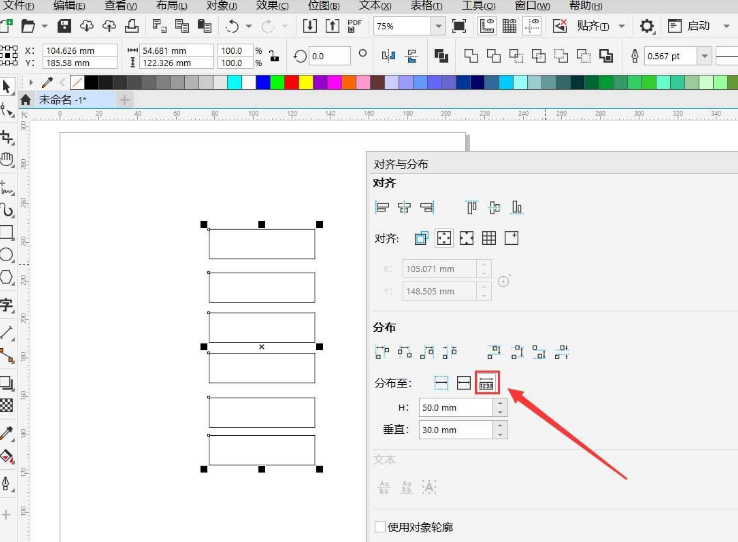Open the 75% zoom level dropdown
The height and width of the screenshot is (542, 738).
coord(438,26)
